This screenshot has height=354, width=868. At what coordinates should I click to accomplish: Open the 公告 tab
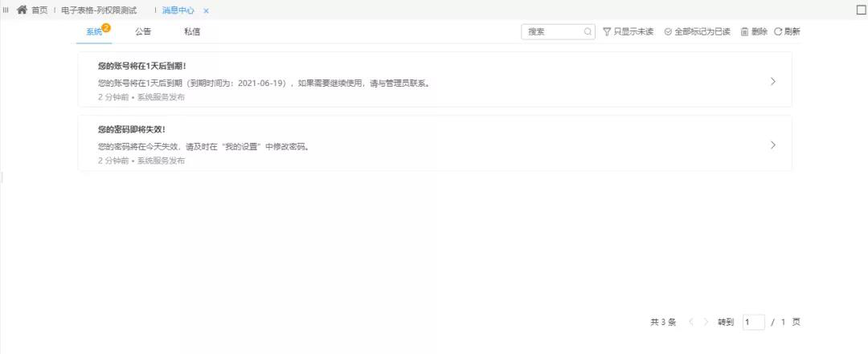pos(143,31)
